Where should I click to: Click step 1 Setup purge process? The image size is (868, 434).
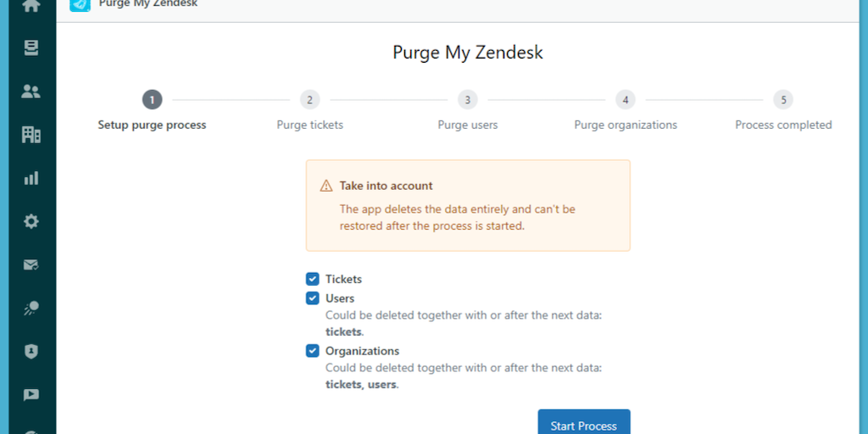[x=152, y=100]
